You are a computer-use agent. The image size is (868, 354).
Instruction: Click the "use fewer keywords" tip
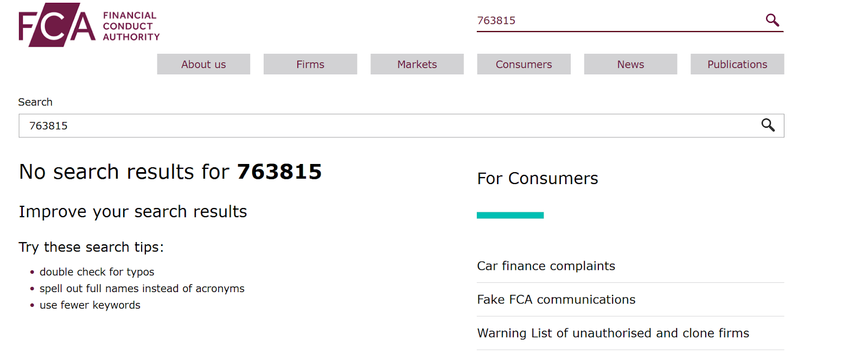click(x=90, y=305)
